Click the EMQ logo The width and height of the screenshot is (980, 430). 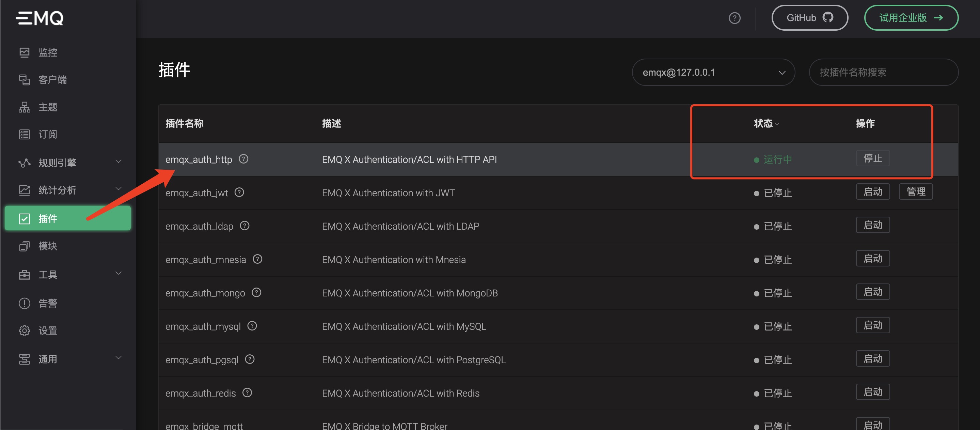(x=39, y=18)
